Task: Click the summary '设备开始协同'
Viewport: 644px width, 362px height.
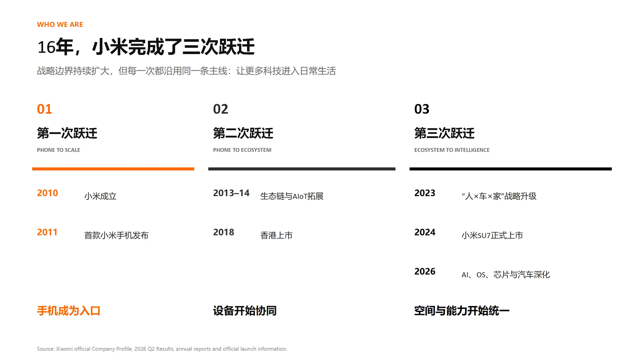Action: (x=245, y=311)
